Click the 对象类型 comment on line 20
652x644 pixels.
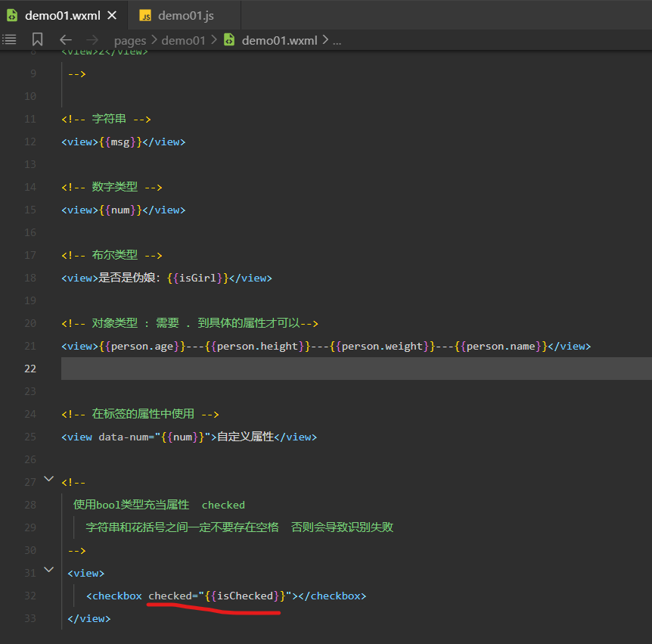115,323
